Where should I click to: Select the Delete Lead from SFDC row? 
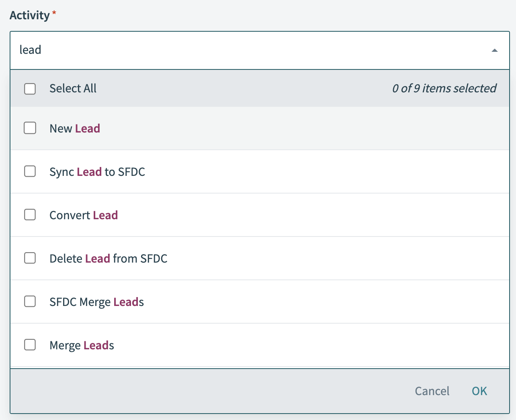[109, 258]
